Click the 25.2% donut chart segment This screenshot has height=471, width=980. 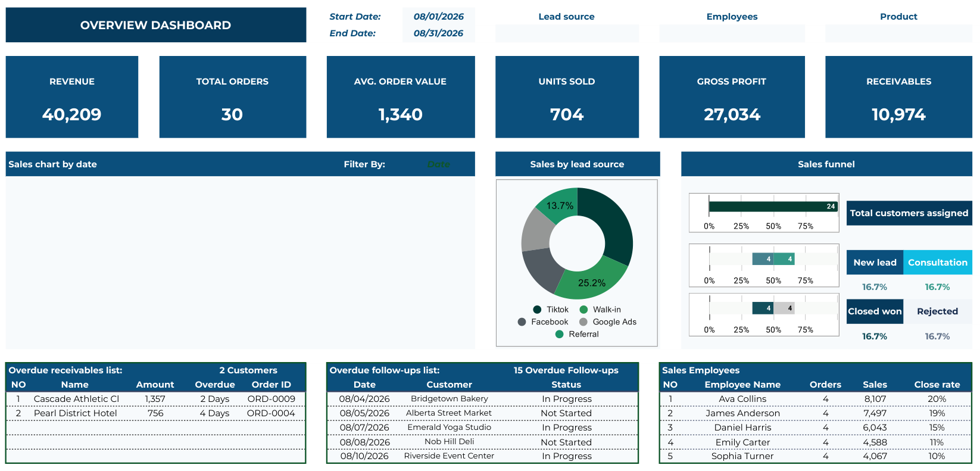[592, 282]
